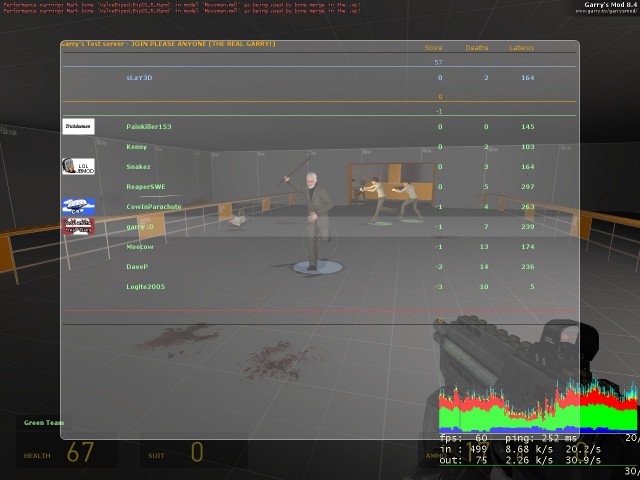Click Kenny's latency value 103

527,147
